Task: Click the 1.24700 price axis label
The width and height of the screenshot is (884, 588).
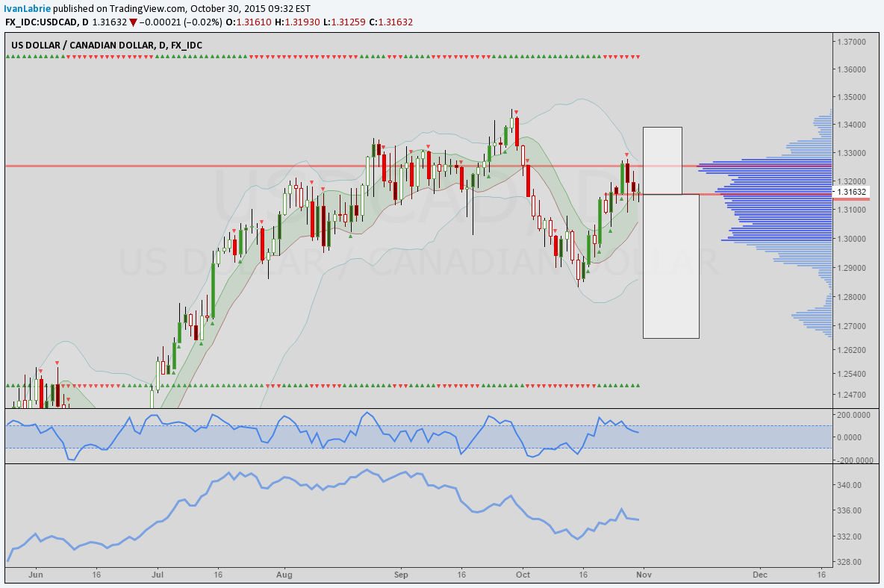Action: (x=851, y=395)
